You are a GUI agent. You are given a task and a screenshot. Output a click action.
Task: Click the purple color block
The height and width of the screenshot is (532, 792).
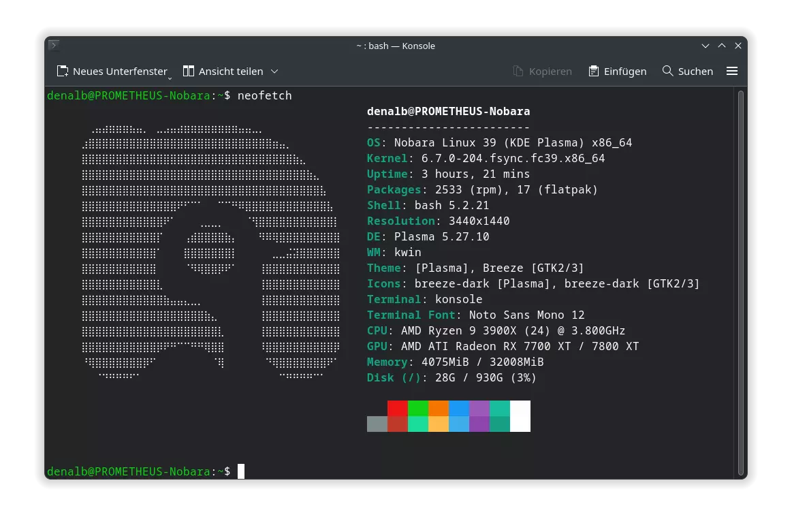(x=479, y=408)
